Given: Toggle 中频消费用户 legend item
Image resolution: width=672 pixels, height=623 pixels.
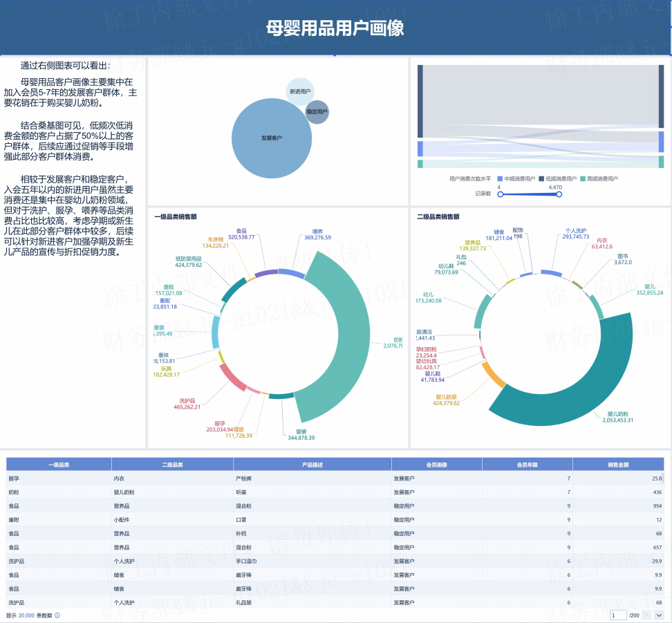Looking at the screenshot, I should [x=516, y=178].
